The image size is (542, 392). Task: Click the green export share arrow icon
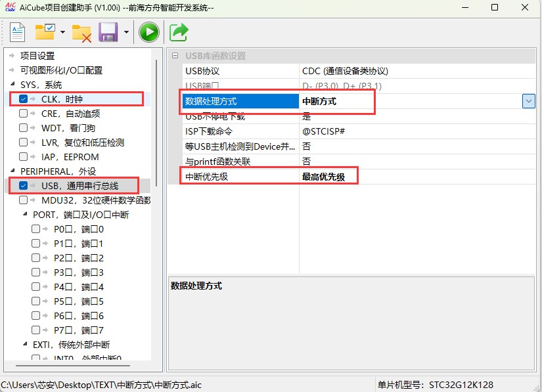click(179, 32)
